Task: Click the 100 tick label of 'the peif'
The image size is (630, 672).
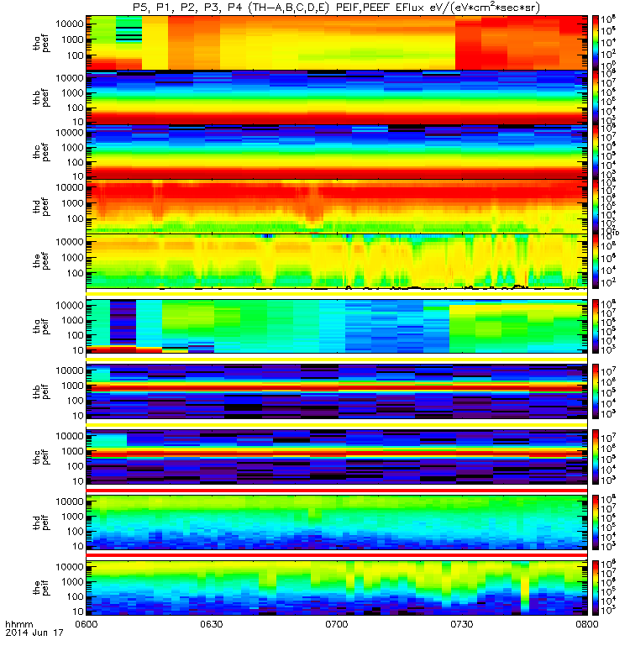Action: [x=76, y=596]
